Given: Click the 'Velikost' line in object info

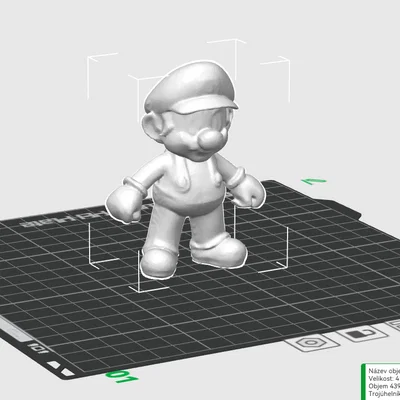Looking at the screenshot, I should point(384,379).
